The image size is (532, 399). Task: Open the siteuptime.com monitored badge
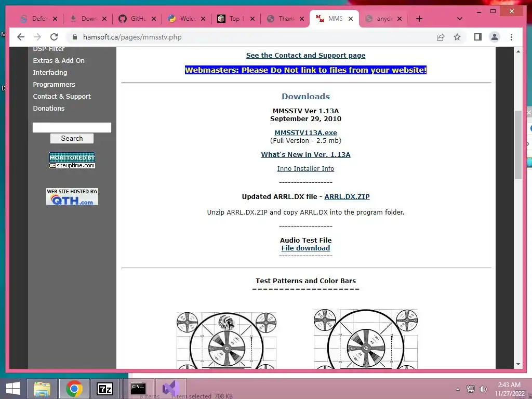(72, 161)
